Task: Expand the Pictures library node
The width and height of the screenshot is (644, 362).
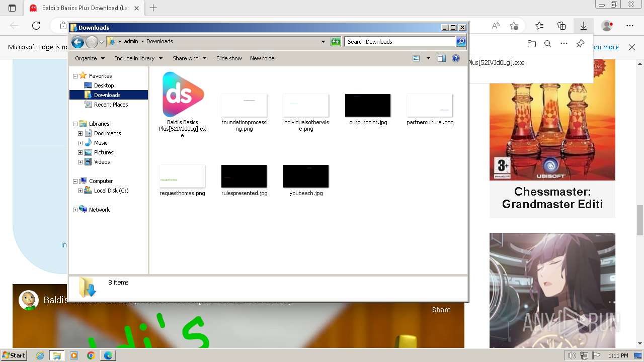Action: pos(80,152)
